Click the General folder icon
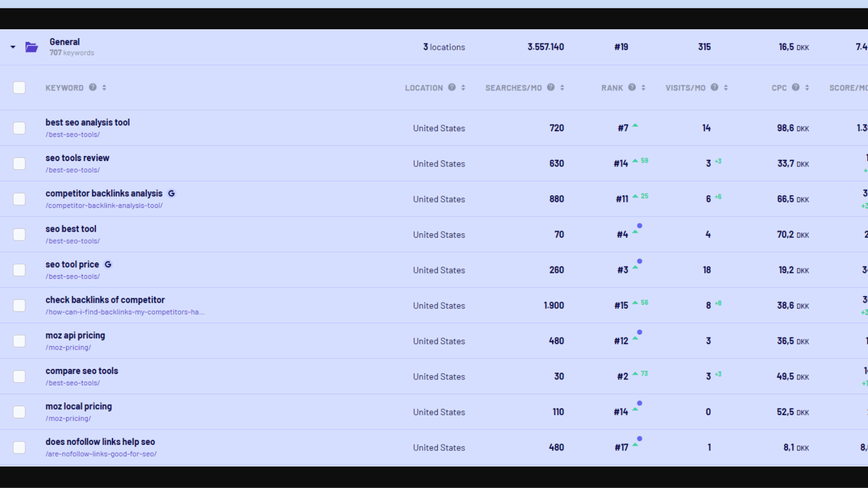868x488 pixels. [x=31, y=47]
